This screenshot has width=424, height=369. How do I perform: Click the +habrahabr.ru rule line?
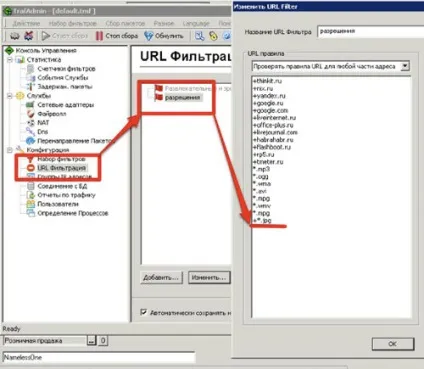click(273, 140)
